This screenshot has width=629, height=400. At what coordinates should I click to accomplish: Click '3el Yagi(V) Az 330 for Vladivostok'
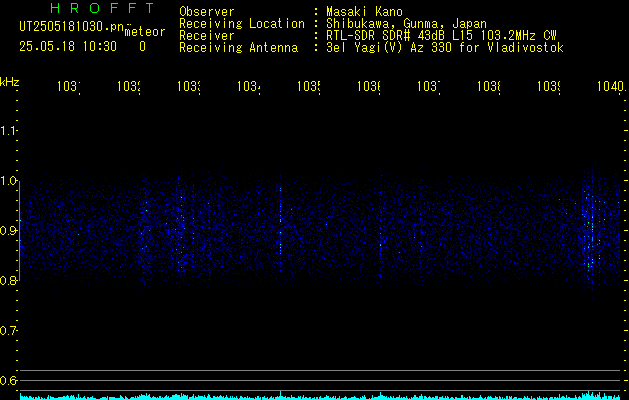tap(445, 48)
